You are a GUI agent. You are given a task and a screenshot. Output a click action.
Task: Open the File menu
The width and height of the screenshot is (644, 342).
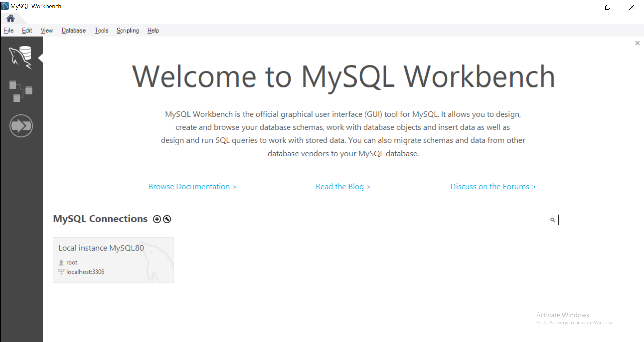(x=9, y=30)
